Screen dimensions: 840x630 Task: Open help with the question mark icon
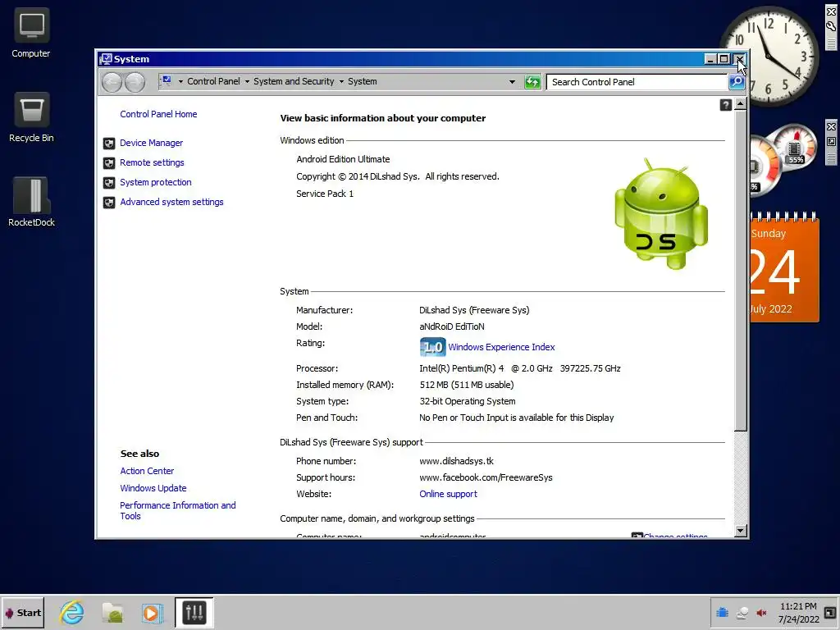point(725,105)
